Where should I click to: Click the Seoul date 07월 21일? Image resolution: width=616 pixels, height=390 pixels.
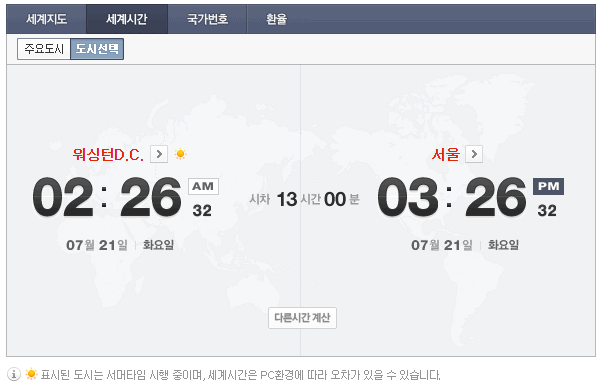pyautogui.click(x=442, y=245)
